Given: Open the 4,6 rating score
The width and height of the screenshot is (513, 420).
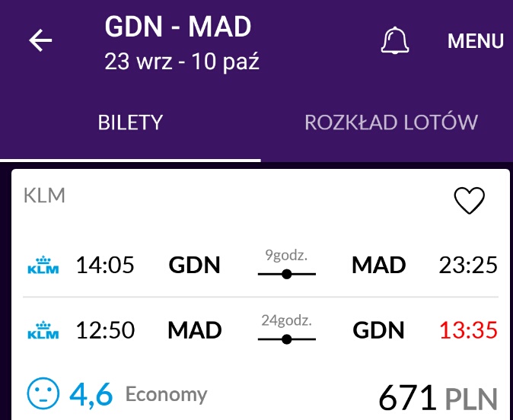Looking at the screenshot, I should (x=91, y=395).
